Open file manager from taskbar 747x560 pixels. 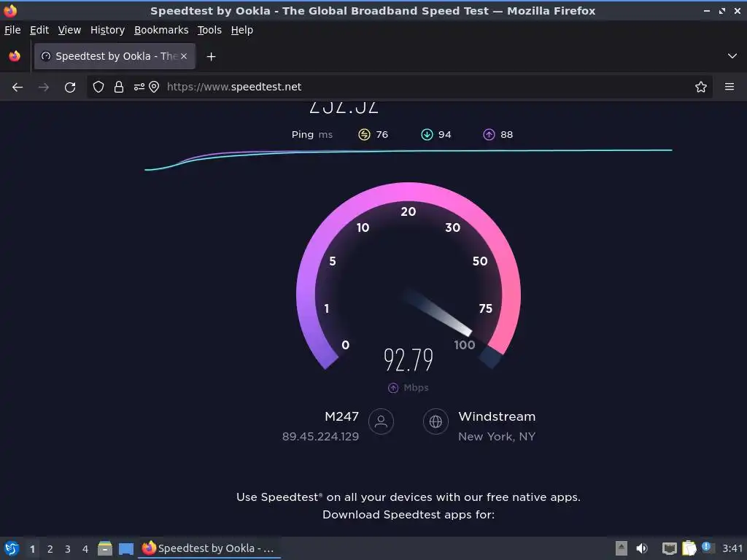pos(105,548)
